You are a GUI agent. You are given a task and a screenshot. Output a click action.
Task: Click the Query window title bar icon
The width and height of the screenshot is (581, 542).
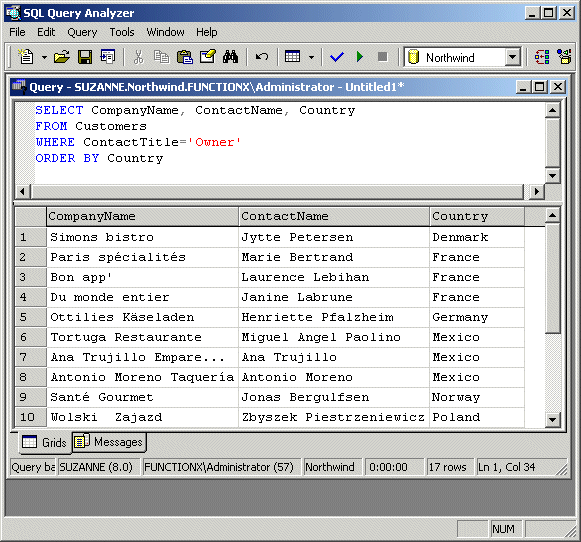(x=19, y=86)
